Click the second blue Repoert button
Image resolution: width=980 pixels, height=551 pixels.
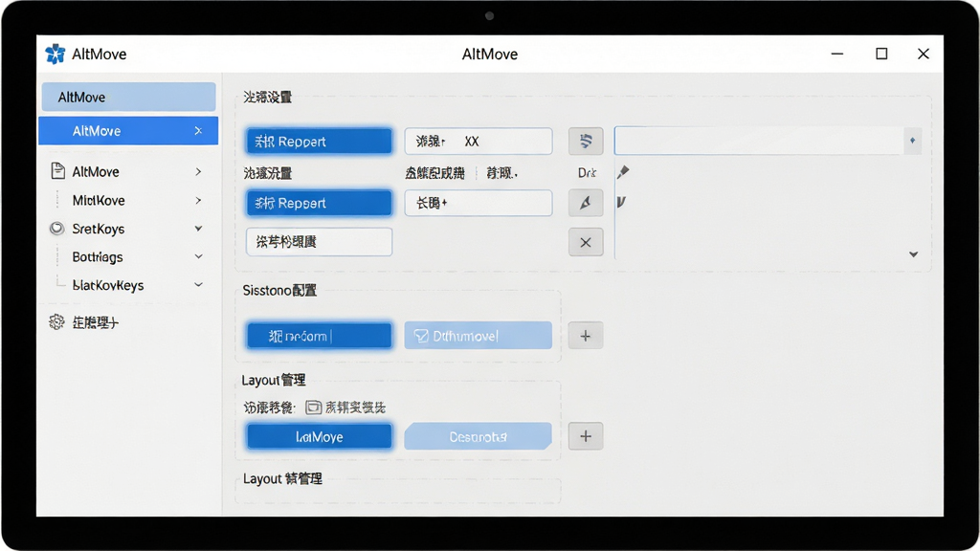[320, 203]
